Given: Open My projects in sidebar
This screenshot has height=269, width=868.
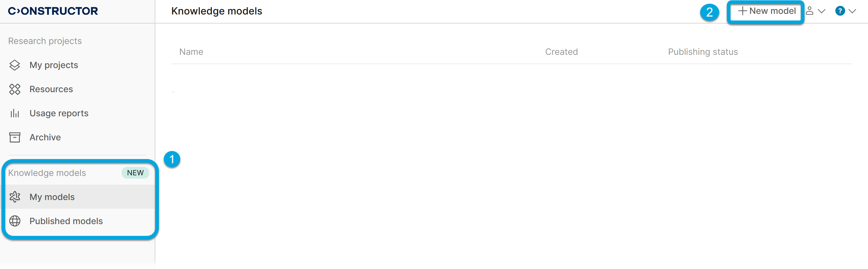Looking at the screenshot, I should tap(54, 65).
